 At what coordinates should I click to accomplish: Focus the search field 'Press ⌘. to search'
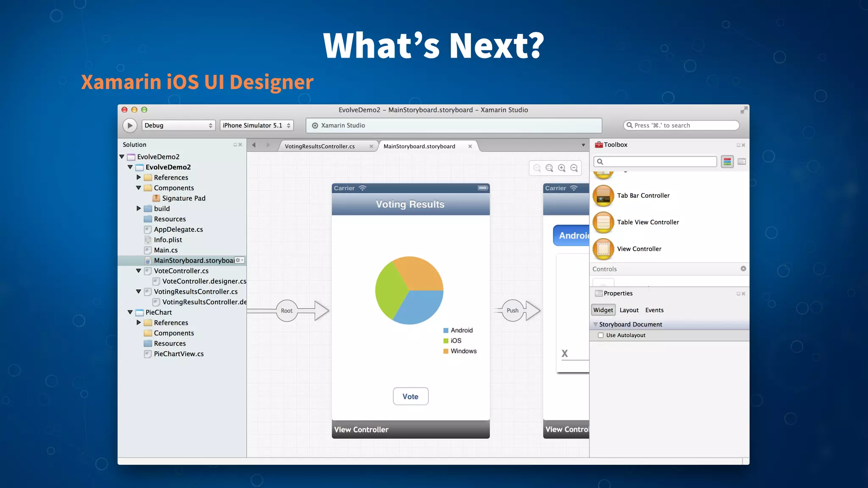click(681, 125)
